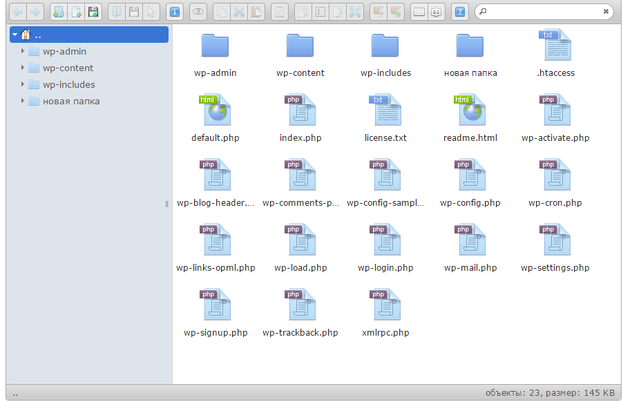Click the magnifier icon in search box
This screenshot has height=402, width=623.
tap(483, 12)
